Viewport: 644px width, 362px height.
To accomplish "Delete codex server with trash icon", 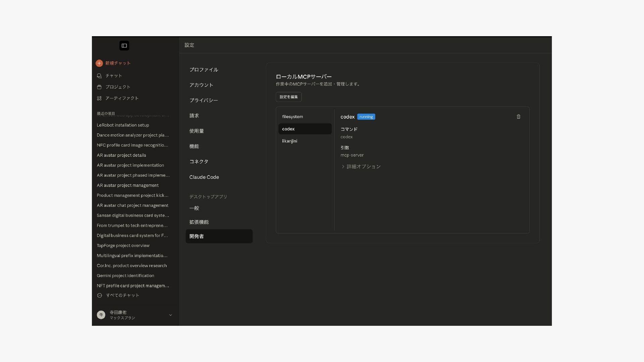I will pyautogui.click(x=518, y=117).
